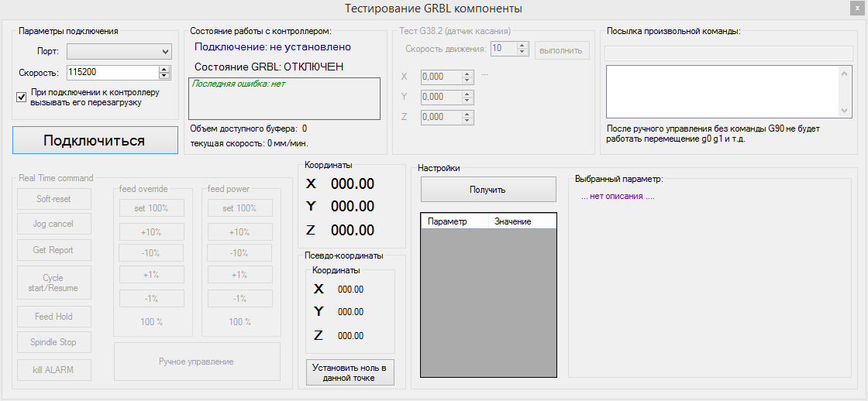The height and width of the screenshot is (401, 868).
Task: Click the Значение column header
Action: pyautogui.click(x=522, y=221)
